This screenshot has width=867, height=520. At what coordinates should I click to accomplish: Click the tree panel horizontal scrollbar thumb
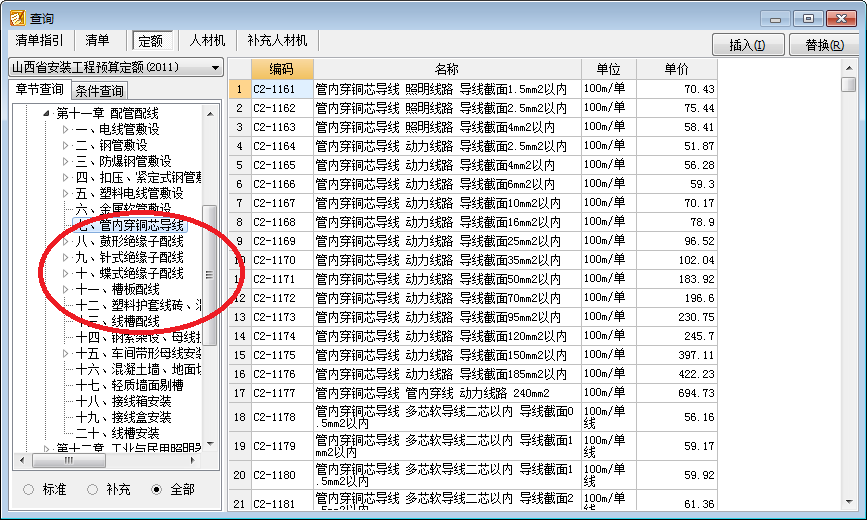[69, 460]
